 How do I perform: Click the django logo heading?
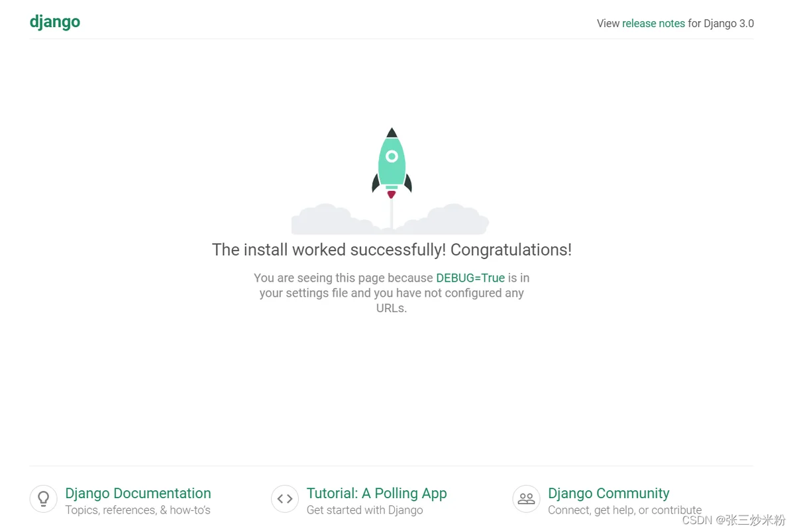point(55,22)
